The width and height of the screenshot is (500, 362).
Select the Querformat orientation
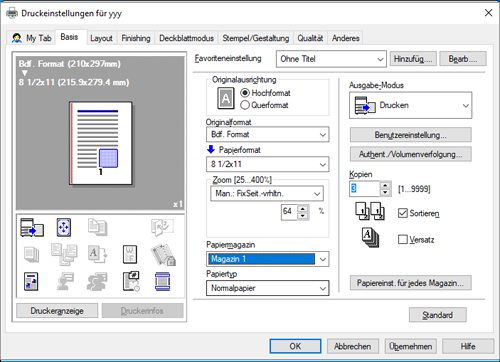[245, 105]
